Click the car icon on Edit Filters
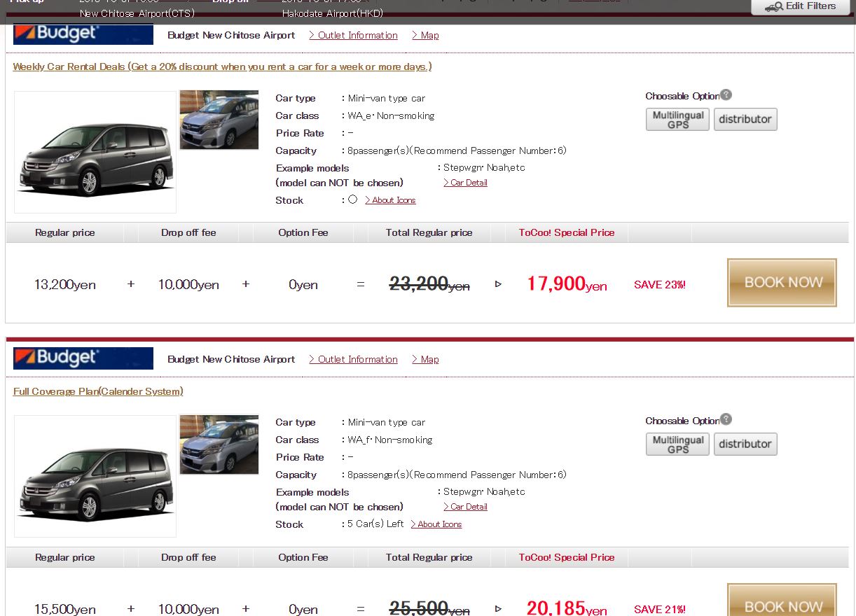This screenshot has width=856, height=616. tap(774, 6)
